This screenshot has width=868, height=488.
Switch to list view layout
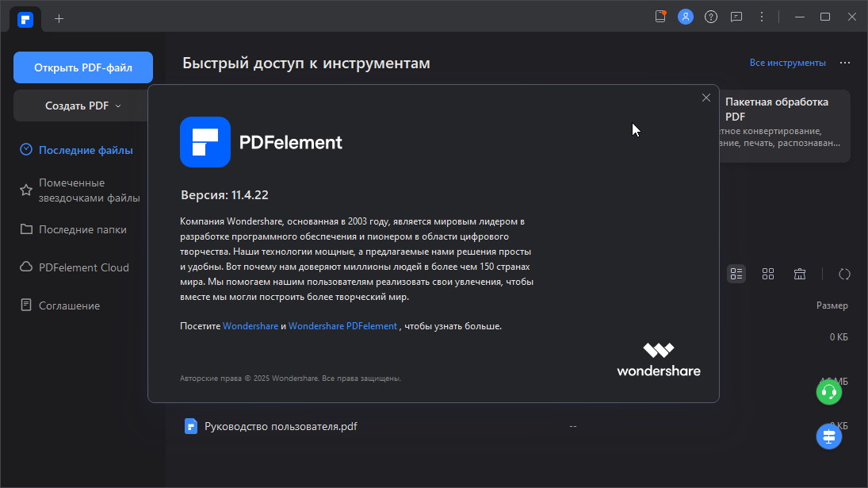736,274
